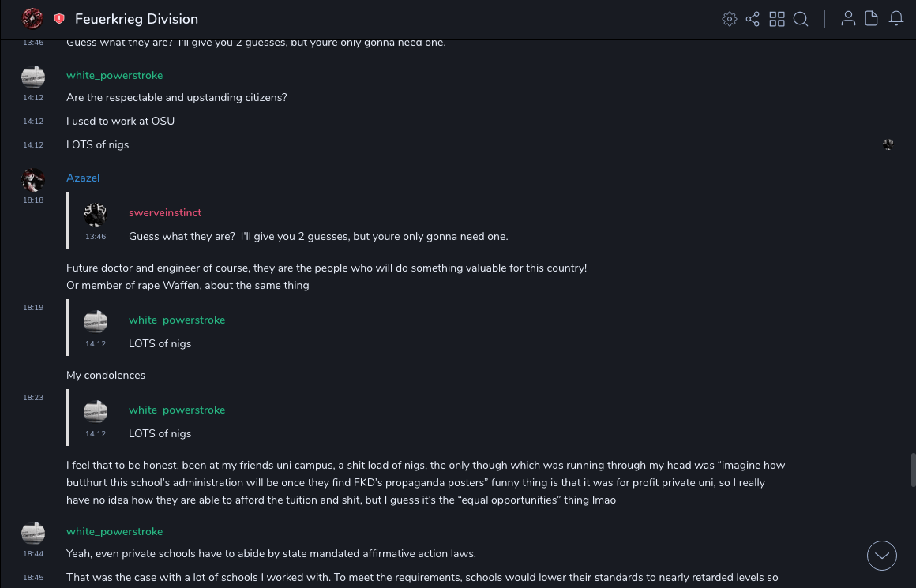Click Azazel's profile avatar
Viewport: 916px width, 588px height.
coord(33,180)
